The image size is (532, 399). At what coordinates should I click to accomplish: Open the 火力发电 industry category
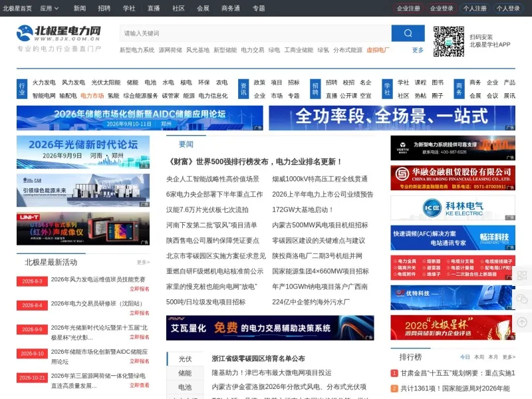pyautogui.click(x=44, y=82)
